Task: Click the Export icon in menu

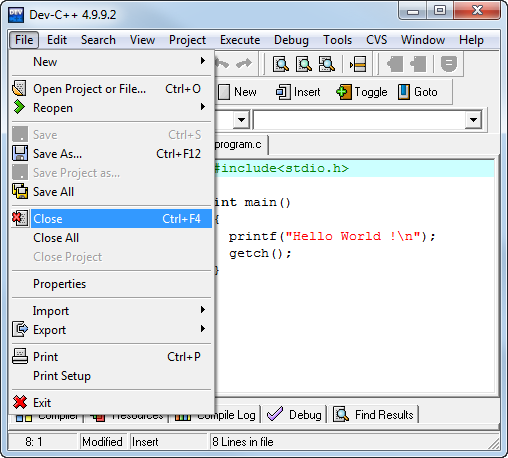Action: click(20, 329)
